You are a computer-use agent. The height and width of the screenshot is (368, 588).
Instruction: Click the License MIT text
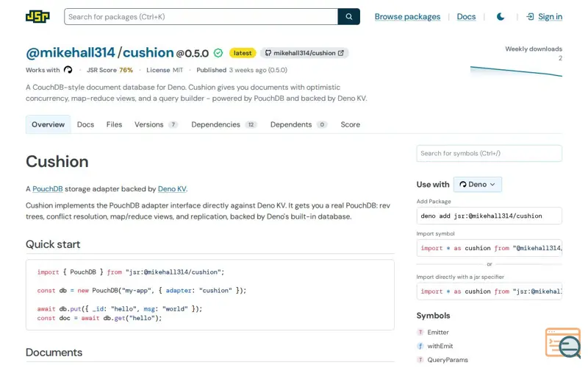click(165, 70)
